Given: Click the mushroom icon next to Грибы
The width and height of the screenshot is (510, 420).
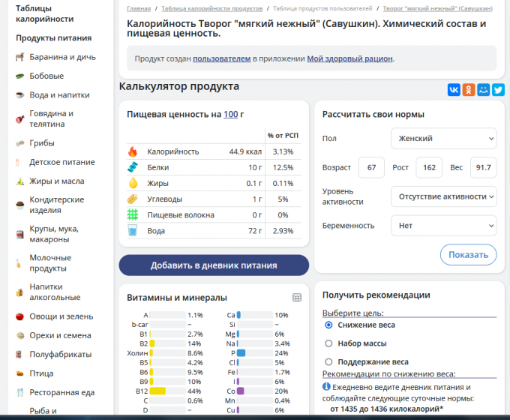Looking at the screenshot, I should pyautogui.click(x=19, y=143).
